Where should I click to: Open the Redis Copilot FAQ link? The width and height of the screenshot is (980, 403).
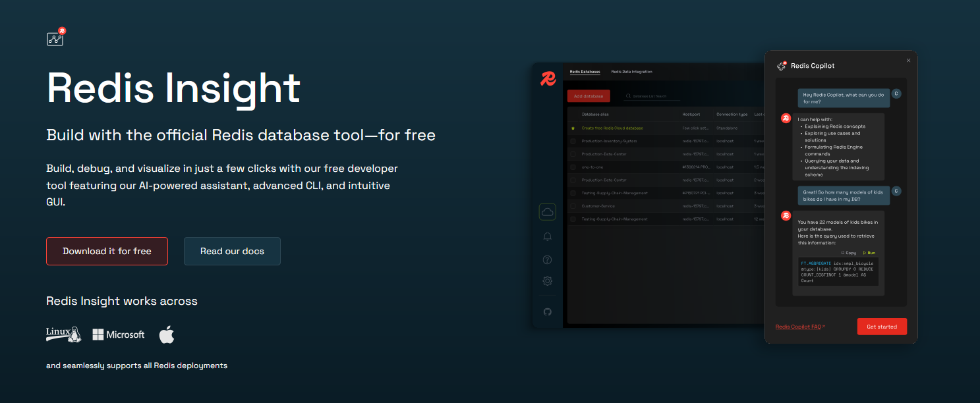coord(800,327)
